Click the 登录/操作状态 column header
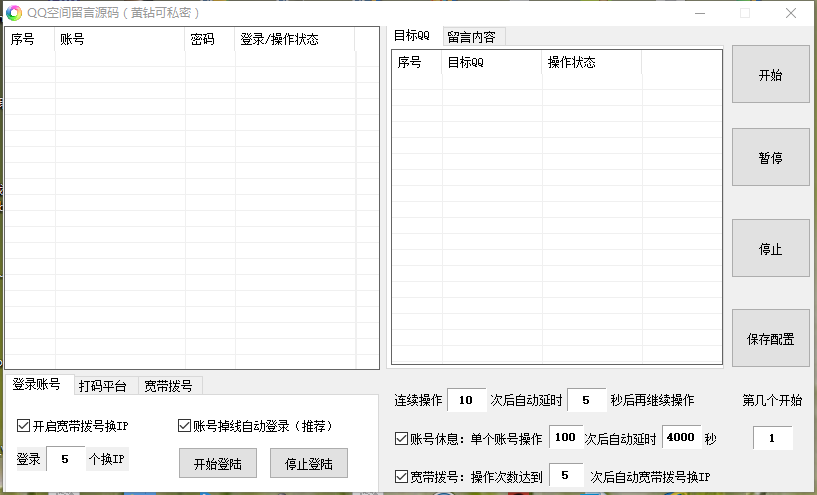Image resolution: width=817 pixels, height=495 pixels. (295, 39)
